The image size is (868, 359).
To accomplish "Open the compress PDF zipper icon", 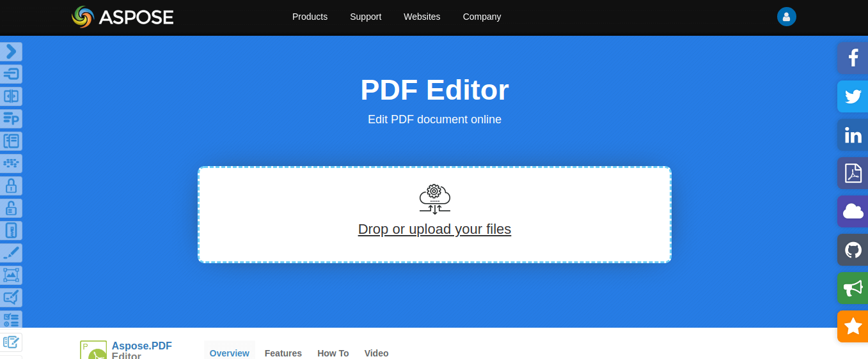I will point(11,231).
